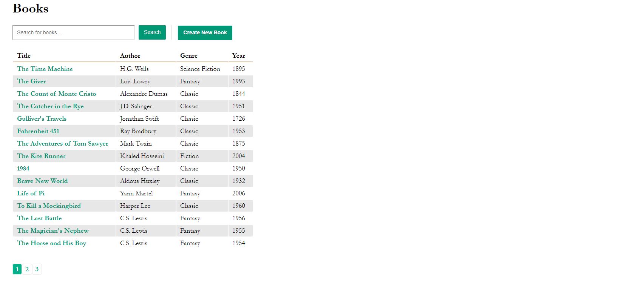Open the 1984 book link
The width and height of the screenshot is (644, 304).
coord(23,168)
